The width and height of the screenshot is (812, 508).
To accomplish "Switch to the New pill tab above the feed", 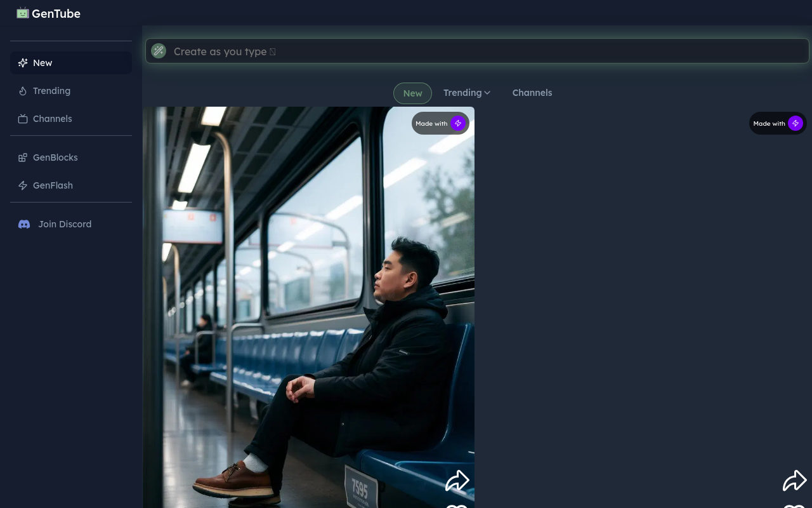I will (412, 93).
